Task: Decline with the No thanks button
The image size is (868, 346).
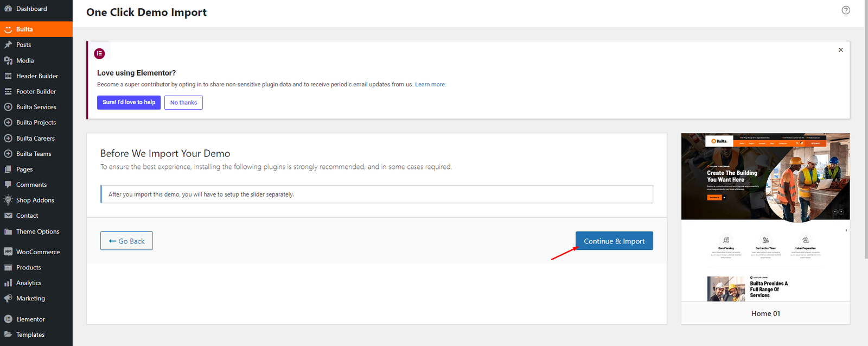Action: pos(183,103)
